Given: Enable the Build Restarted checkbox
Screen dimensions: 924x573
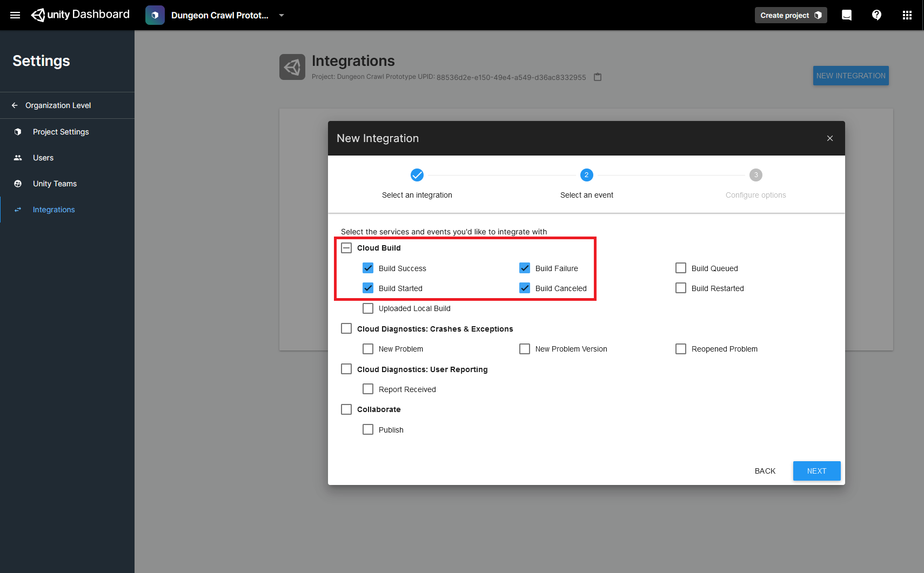Looking at the screenshot, I should pyautogui.click(x=681, y=288).
